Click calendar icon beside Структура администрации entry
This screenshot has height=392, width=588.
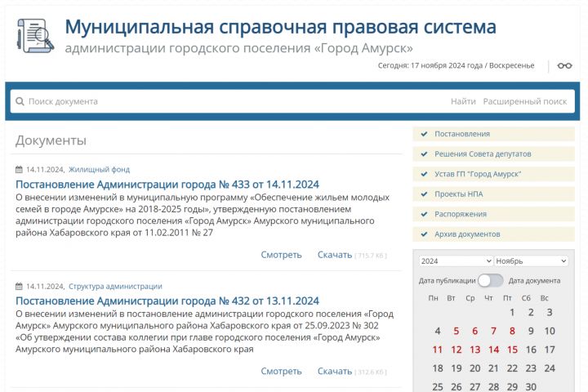pyautogui.click(x=19, y=286)
